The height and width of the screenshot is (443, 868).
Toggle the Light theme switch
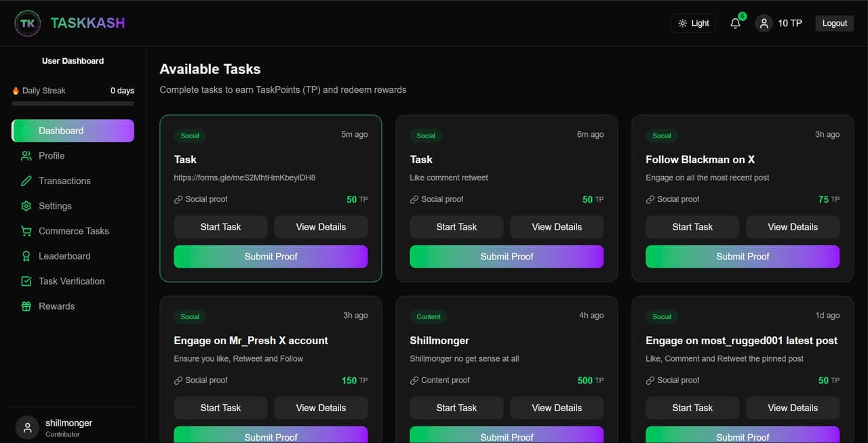693,23
